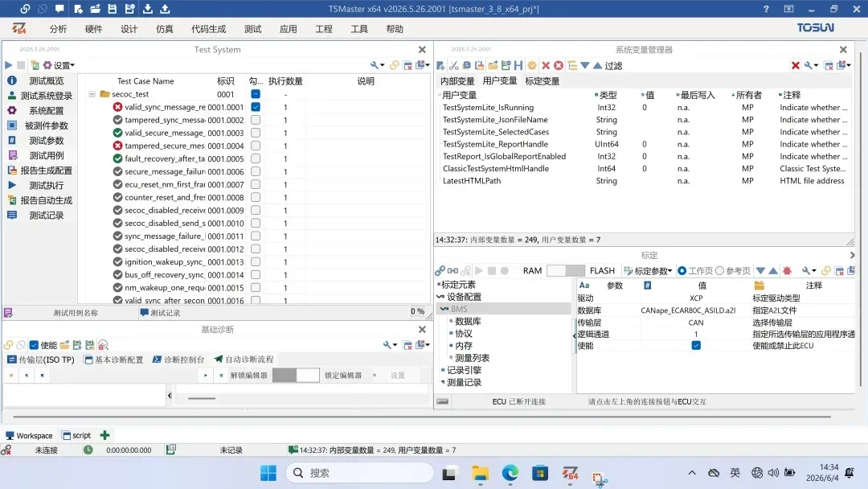Toggle the RAM/FLASH switch
Screen dimensions: 868x489
(x=565, y=271)
